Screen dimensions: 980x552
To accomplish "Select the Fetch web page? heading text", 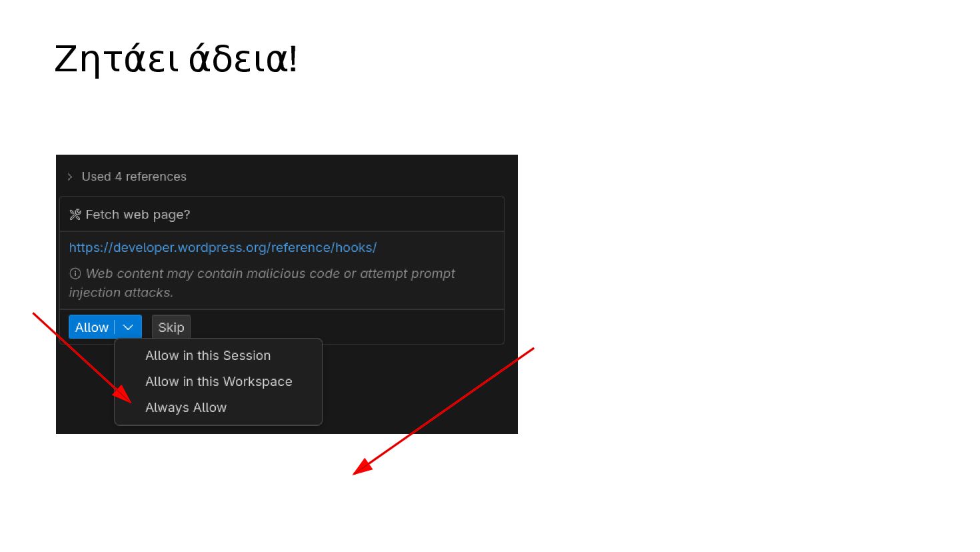I will coord(138,215).
